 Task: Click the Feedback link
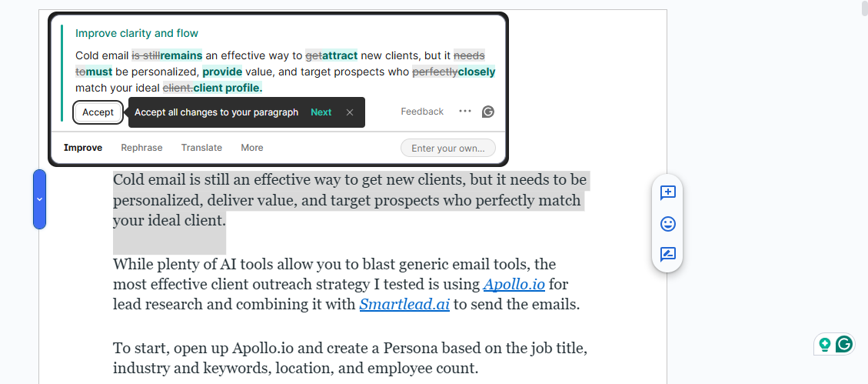pyautogui.click(x=422, y=112)
